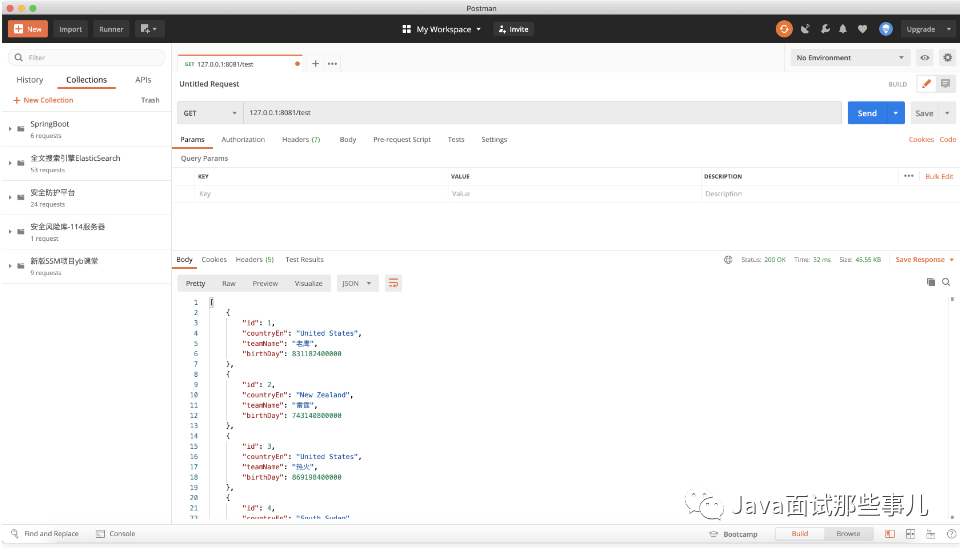The height and width of the screenshot is (548, 960).
Task: Open the manage environments gear icon
Action: tap(947, 58)
